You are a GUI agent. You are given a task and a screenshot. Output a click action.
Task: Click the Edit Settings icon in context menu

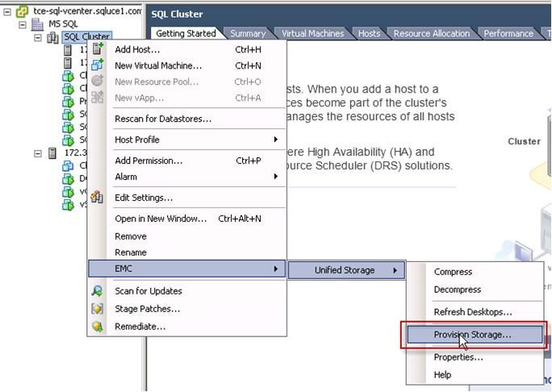coord(97,197)
